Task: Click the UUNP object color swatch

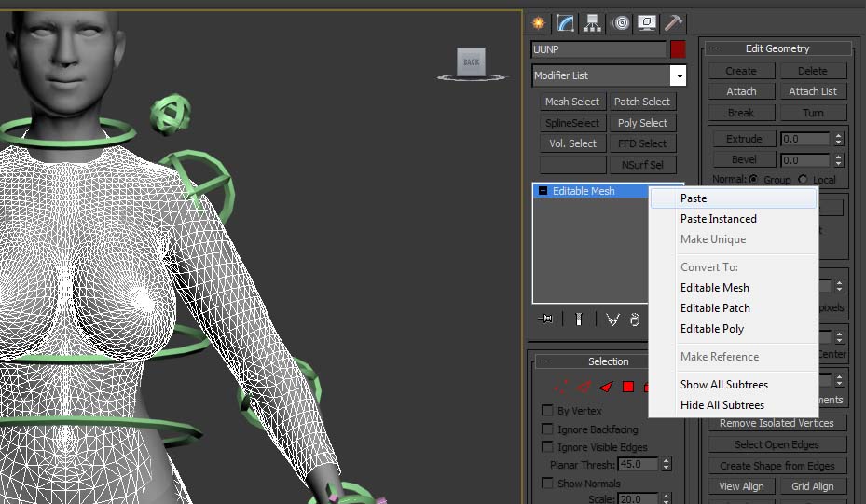Action: click(678, 49)
